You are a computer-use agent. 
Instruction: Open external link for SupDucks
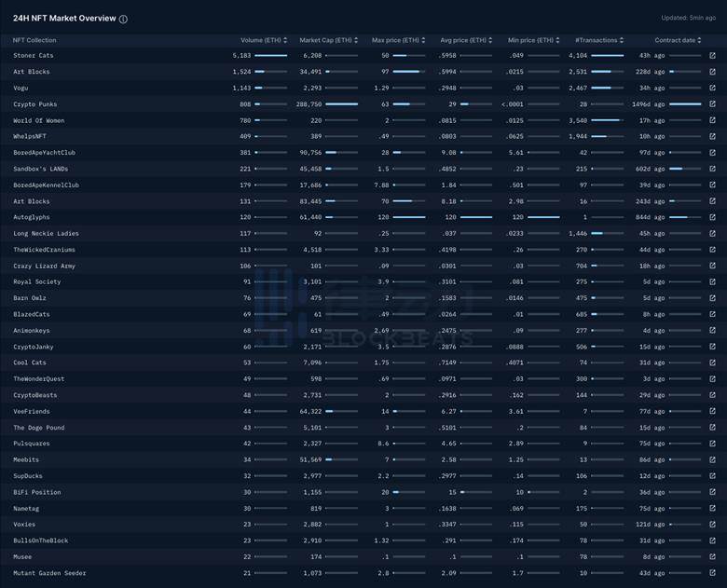(x=712, y=476)
